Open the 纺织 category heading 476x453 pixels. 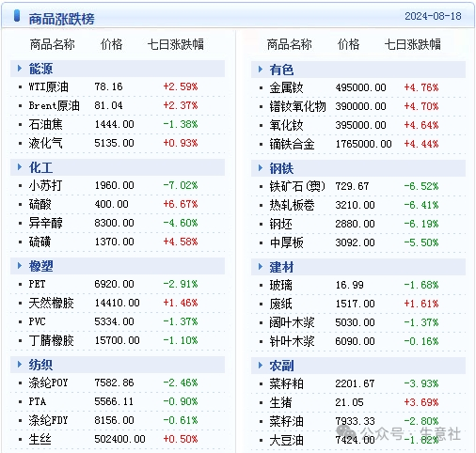click(x=40, y=365)
